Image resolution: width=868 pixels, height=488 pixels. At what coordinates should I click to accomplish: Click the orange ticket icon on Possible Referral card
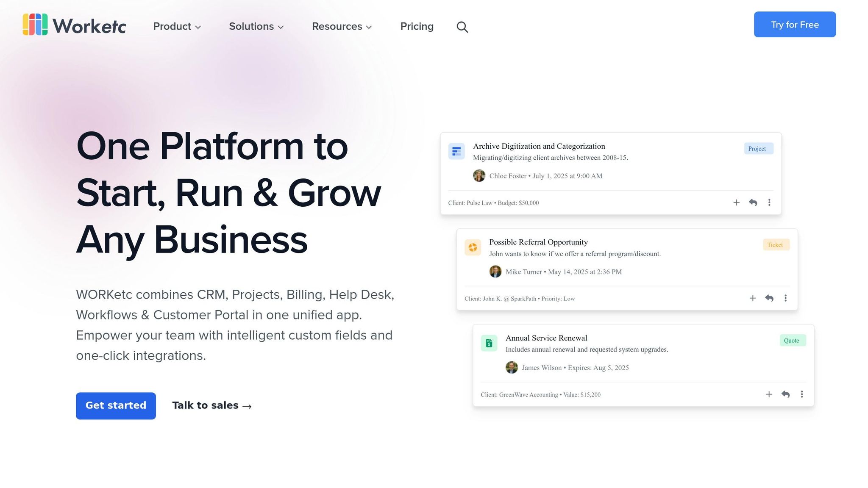pyautogui.click(x=473, y=247)
